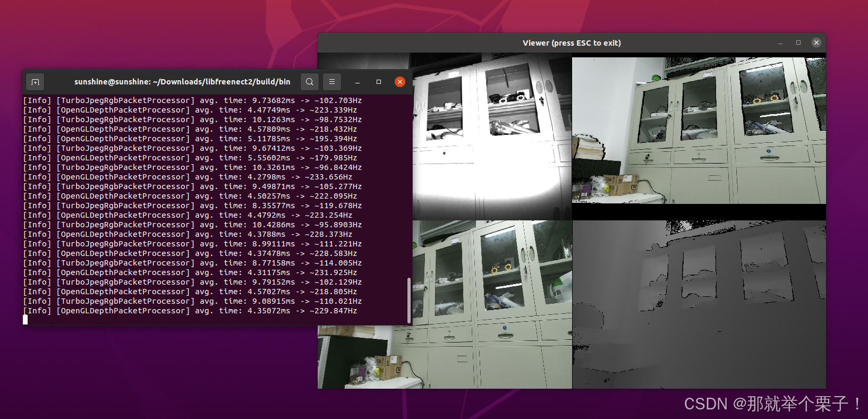
Task: Click the line reading 10.4286ms
Action: (192, 225)
